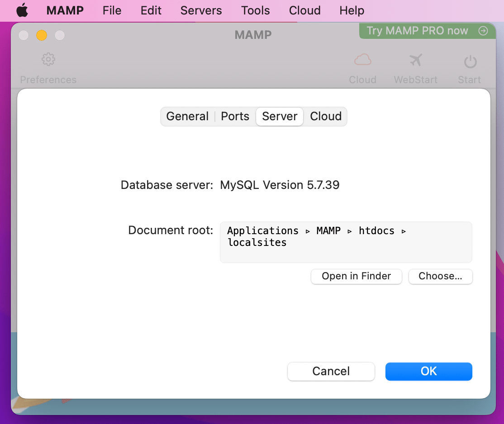Click the Document root path field

pos(346,242)
